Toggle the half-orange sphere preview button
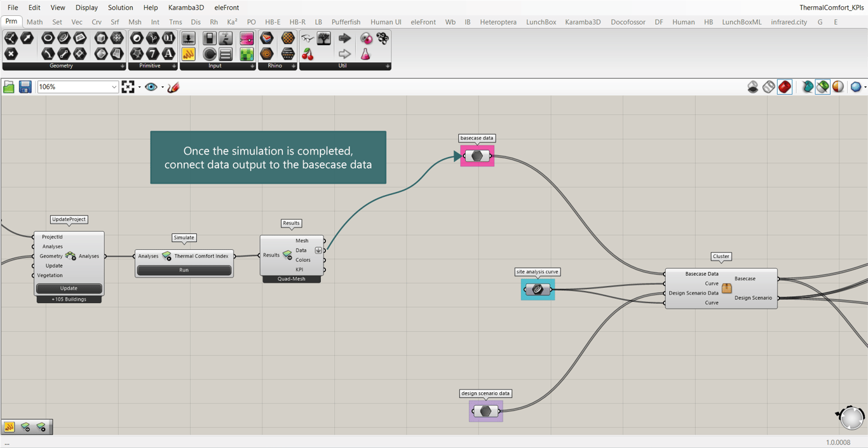The width and height of the screenshot is (868, 448). pyautogui.click(x=838, y=86)
